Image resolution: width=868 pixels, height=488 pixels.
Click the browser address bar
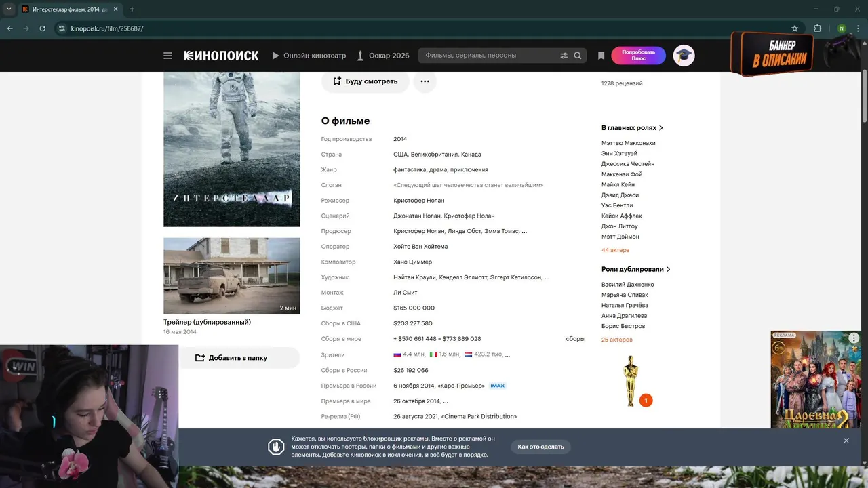pyautogui.click(x=427, y=28)
